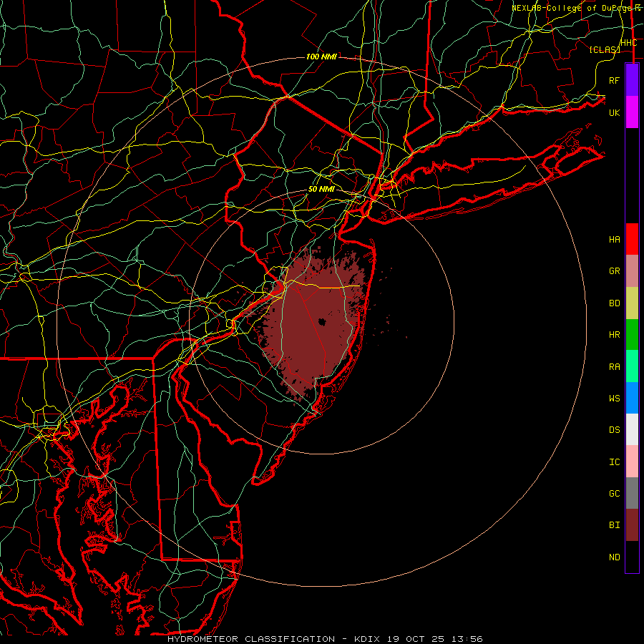The height and width of the screenshot is (644, 644).
Task: Click the HHC product label
Action: click(x=629, y=43)
